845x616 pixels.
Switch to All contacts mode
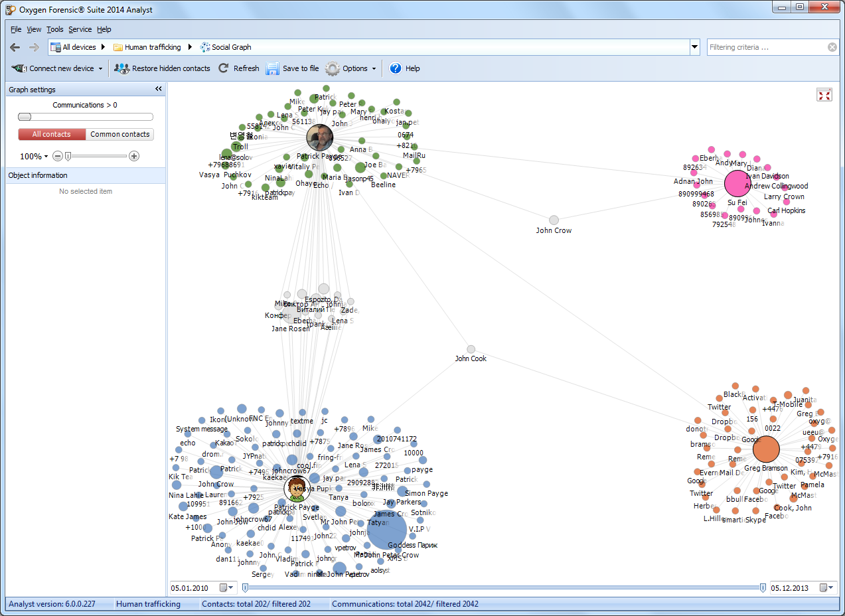[x=52, y=134]
